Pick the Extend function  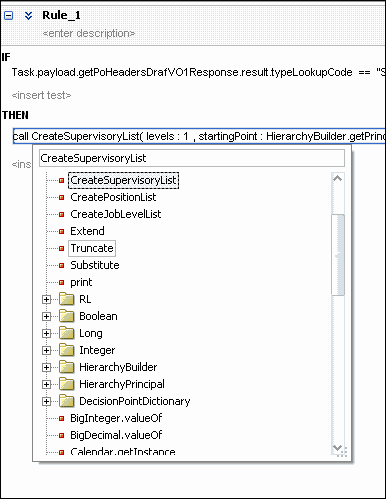coord(87,231)
